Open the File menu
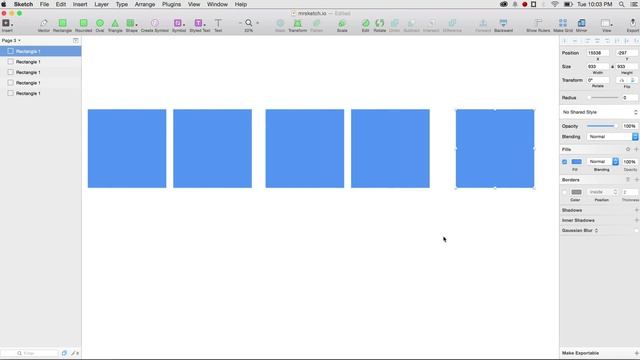 44,4
